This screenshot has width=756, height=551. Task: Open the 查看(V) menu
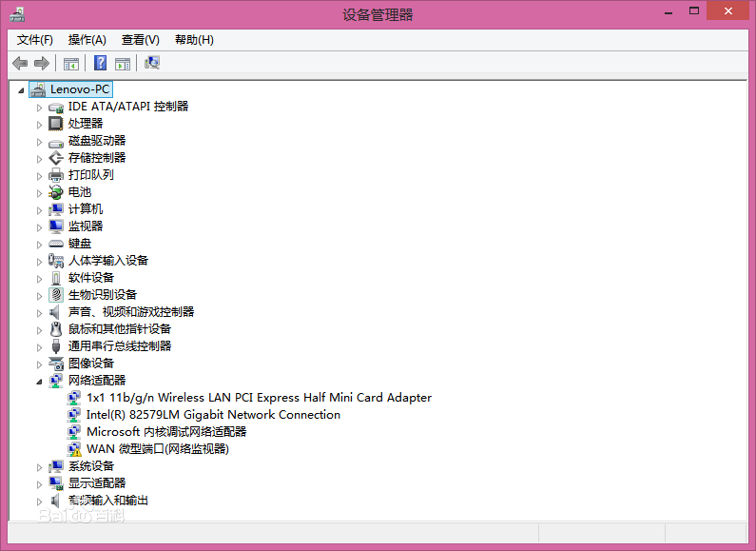tap(141, 40)
